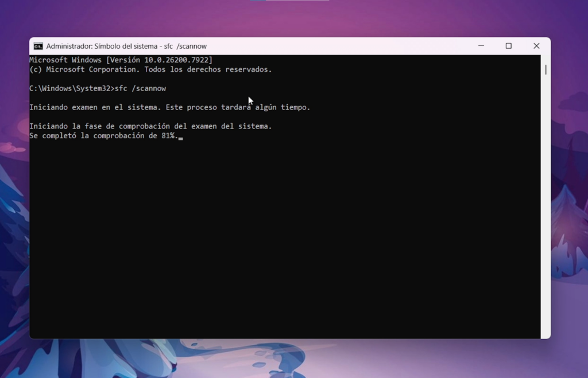
Task: Maximize the Símbolo del sistema window
Action: tap(508, 46)
